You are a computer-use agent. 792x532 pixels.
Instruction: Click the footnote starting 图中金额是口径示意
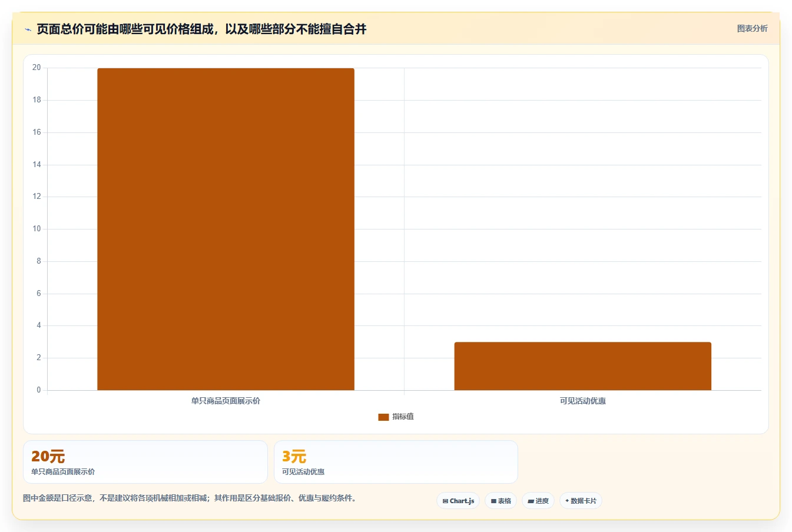point(190,498)
